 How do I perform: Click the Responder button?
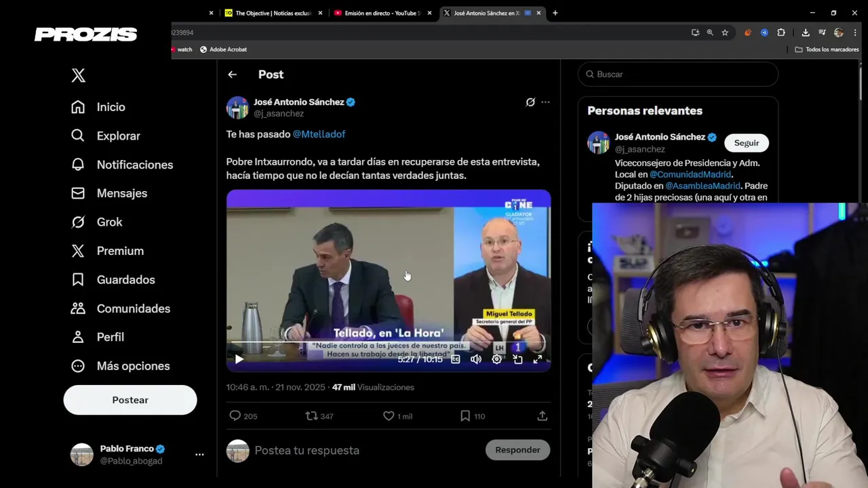pos(517,450)
